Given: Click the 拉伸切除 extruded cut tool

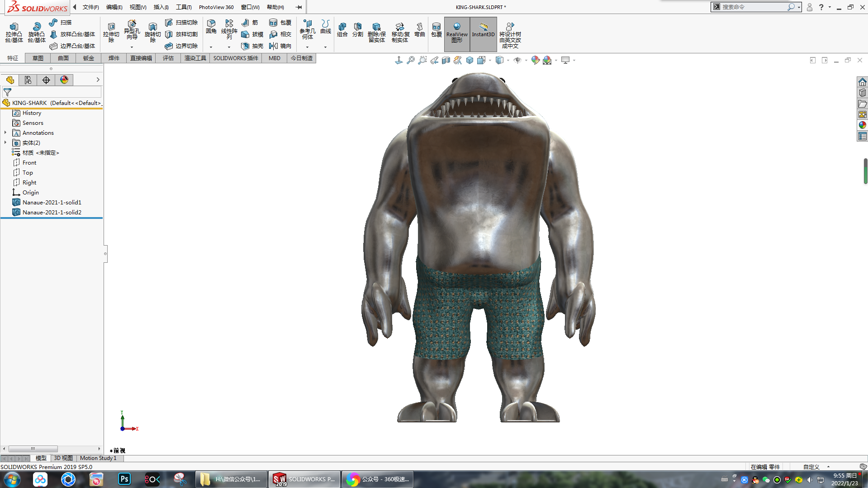Looking at the screenshot, I should pos(111,32).
